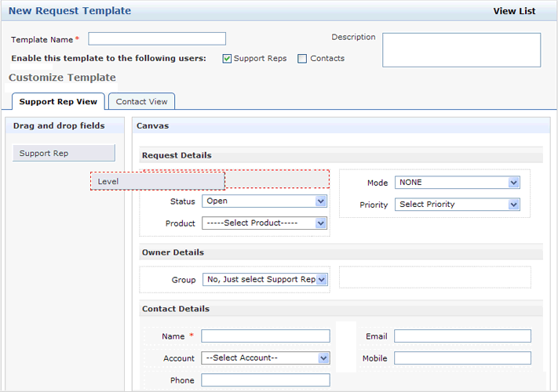Click the Status field label
This screenshot has height=392, width=558.
click(x=183, y=201)
